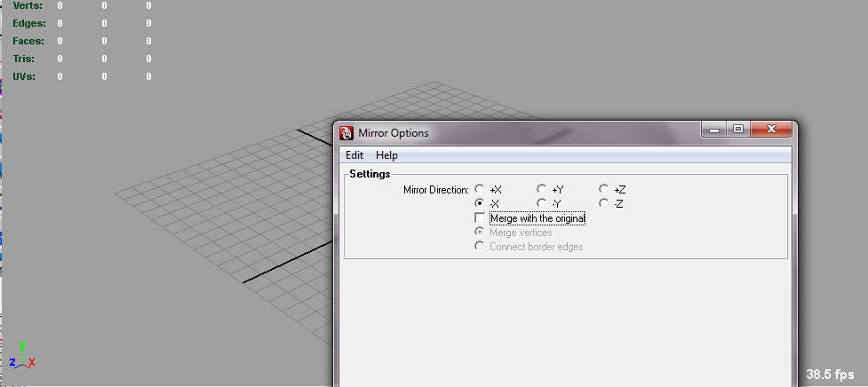
Task: Click the Maya icon in Mirror Options title bar
Action: tap(346, 132)
